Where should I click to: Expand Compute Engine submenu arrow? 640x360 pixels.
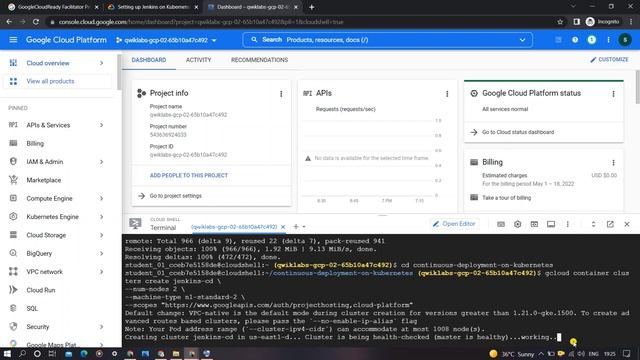pyautogui.click(x=101, y=198)
